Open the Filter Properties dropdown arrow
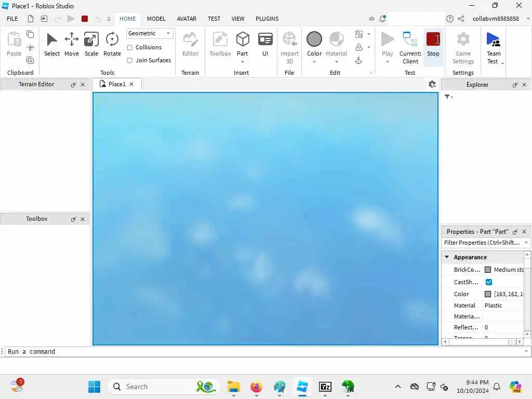This screenshot has height=399, width=532. pyautogui.click(x=526, y=243)
